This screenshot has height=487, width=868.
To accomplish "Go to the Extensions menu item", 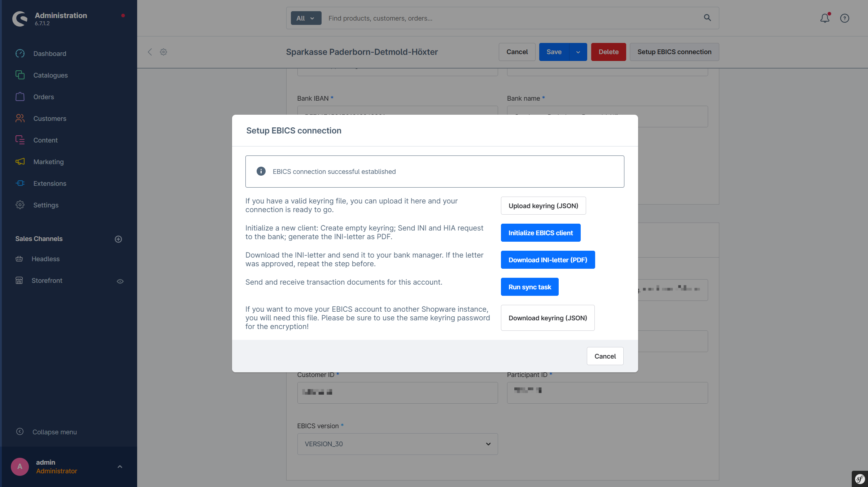I will click(x=49, y=183).
